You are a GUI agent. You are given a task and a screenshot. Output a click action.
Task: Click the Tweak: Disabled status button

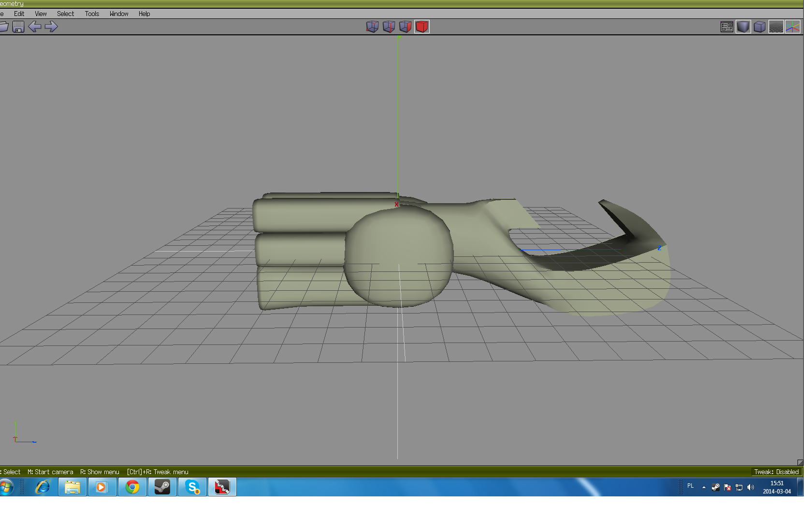click(776, 472)
